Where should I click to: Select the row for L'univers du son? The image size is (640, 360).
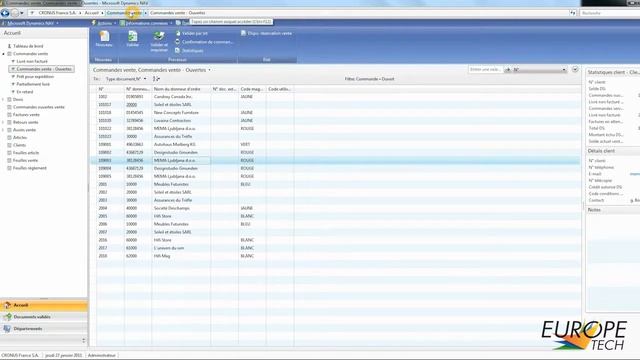click(335, 248)
